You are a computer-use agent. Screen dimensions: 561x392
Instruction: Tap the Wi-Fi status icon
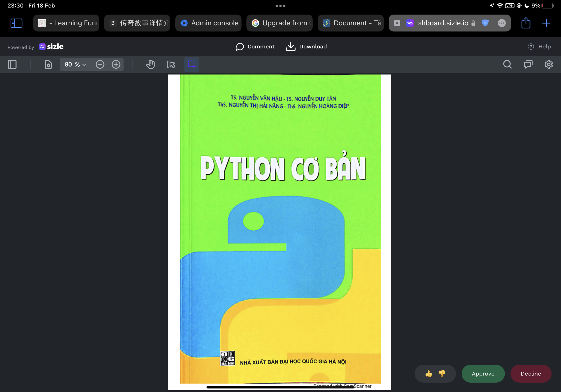pos(500,6)
